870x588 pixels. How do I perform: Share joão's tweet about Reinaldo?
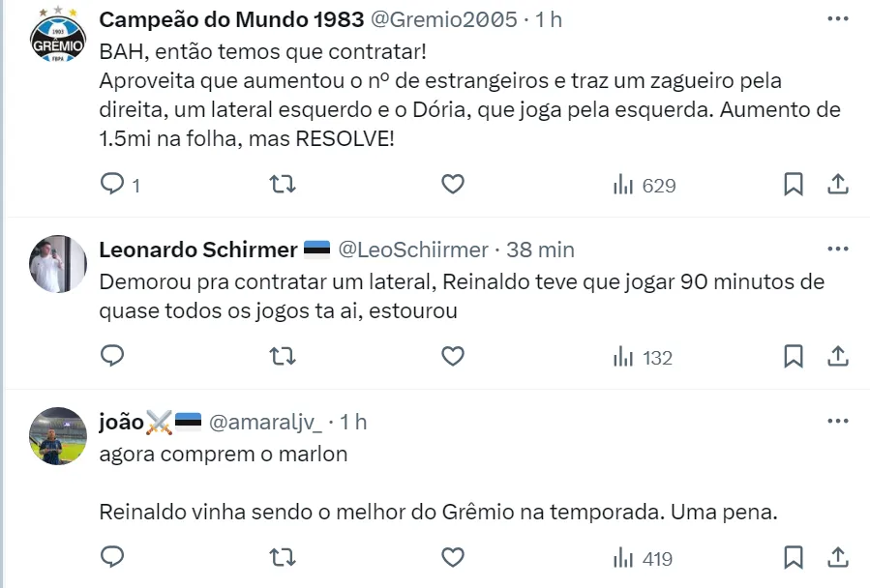(x=838, y=558)
